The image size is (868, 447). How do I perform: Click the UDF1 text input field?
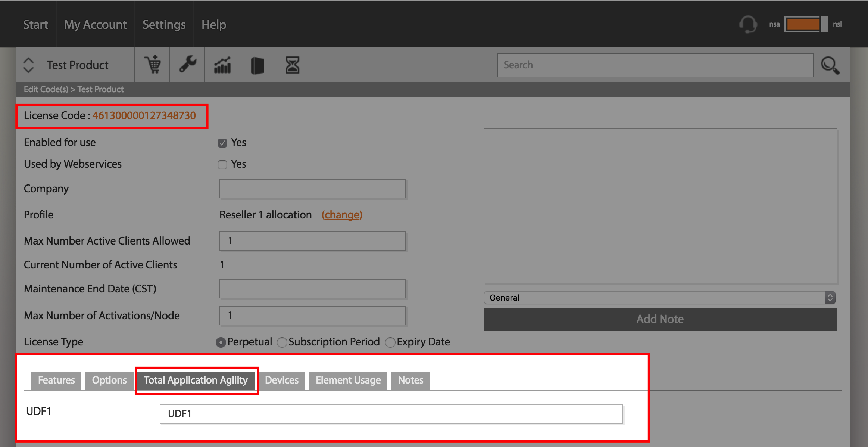coord(391,414)
